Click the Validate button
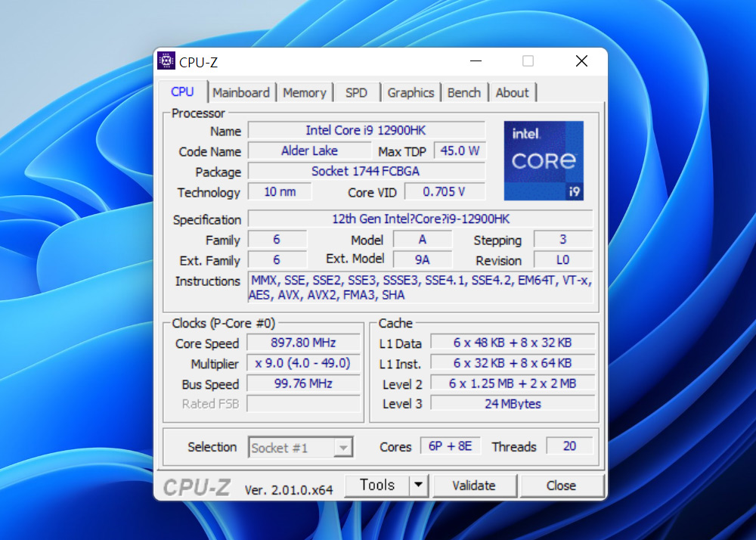Screen dimensions: 756x540 474,486
